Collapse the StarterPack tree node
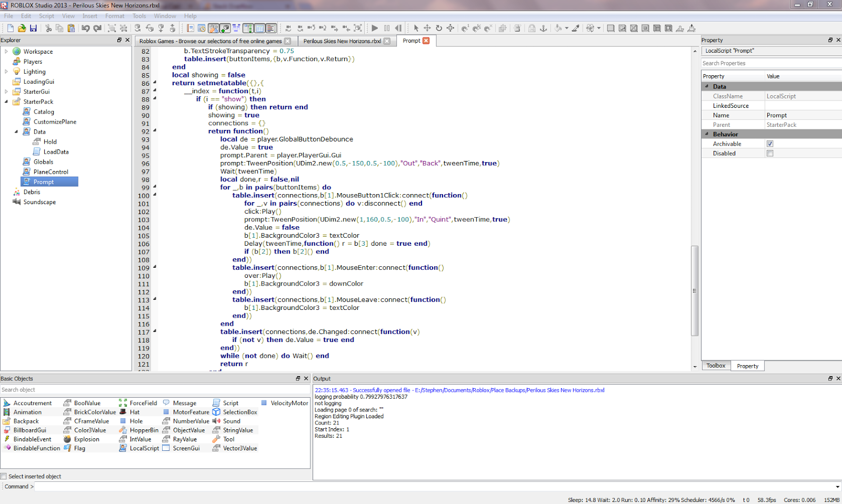Image resolution: width=842 pixels, height=504 pixels. tap(6, 102)
